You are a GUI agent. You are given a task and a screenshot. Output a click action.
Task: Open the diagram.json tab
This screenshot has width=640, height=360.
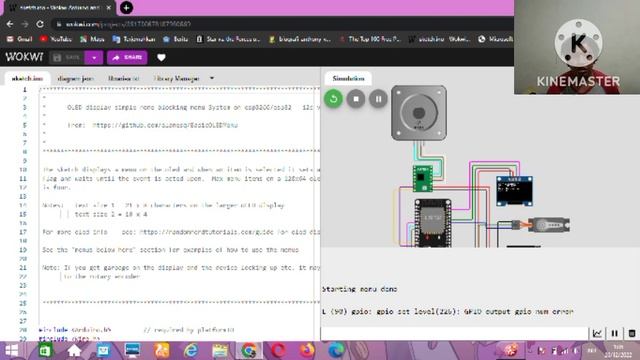(76, 78)
